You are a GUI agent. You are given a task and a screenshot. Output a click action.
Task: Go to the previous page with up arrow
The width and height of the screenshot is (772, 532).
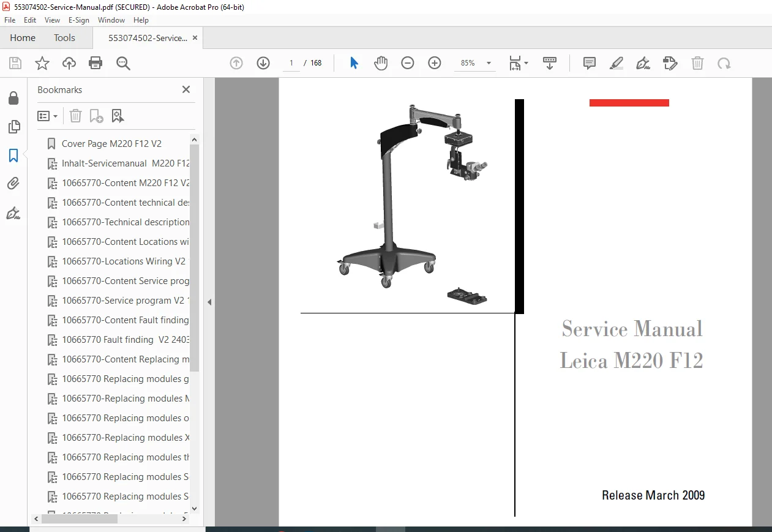tap(236, 63)
